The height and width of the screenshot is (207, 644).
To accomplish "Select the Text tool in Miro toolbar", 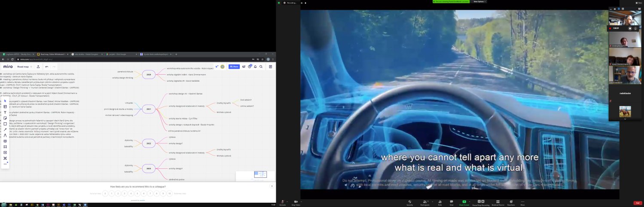I will pyautogui.click(x=5, y=113).
